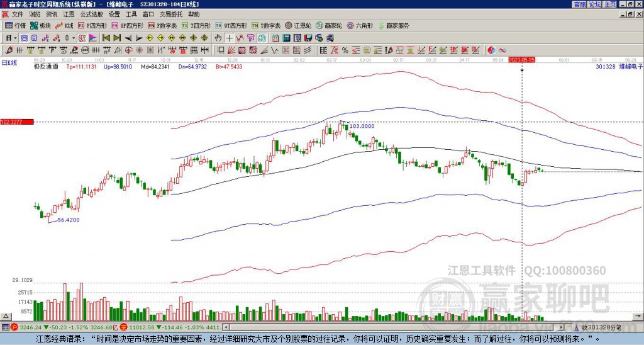The height and width of the screenshot is (345, 644).
Task: Click the 深 Shenzhen index badge
Action: 125,327
